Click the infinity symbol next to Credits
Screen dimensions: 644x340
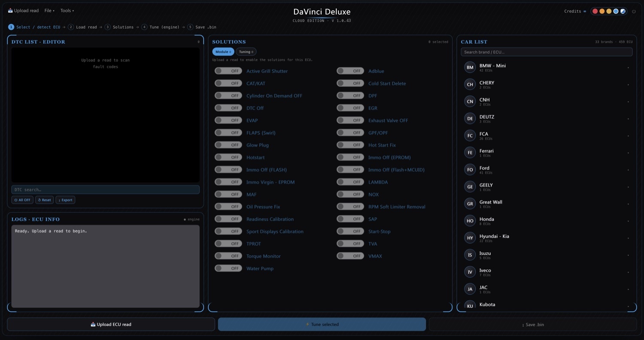click(585, 12)
